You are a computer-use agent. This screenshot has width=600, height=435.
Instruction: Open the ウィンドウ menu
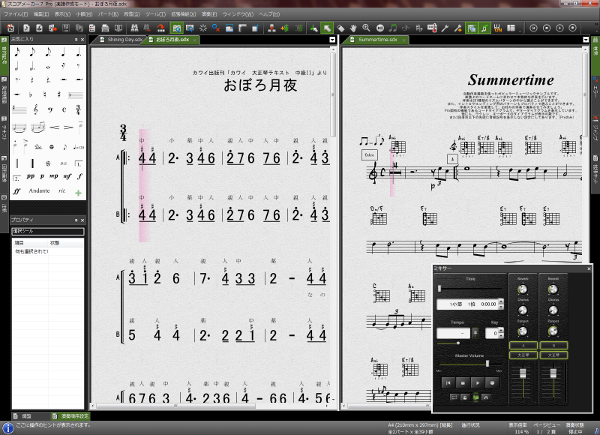(238, 14)
